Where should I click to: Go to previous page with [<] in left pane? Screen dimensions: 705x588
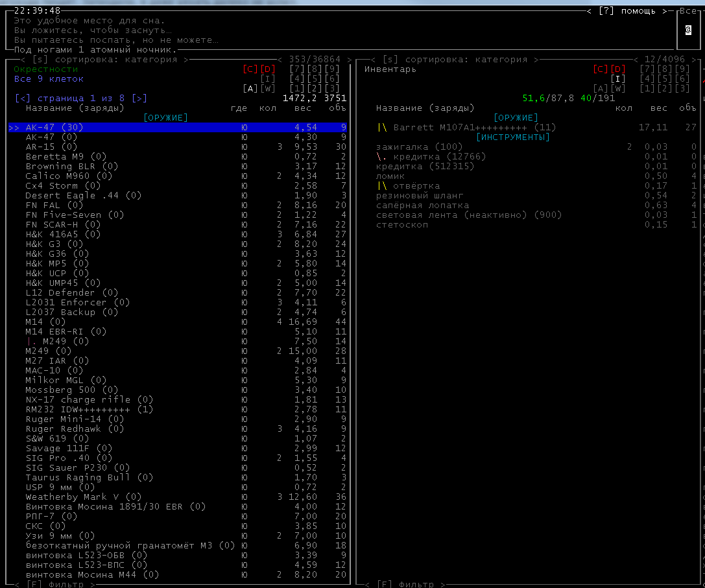[23, 98]
